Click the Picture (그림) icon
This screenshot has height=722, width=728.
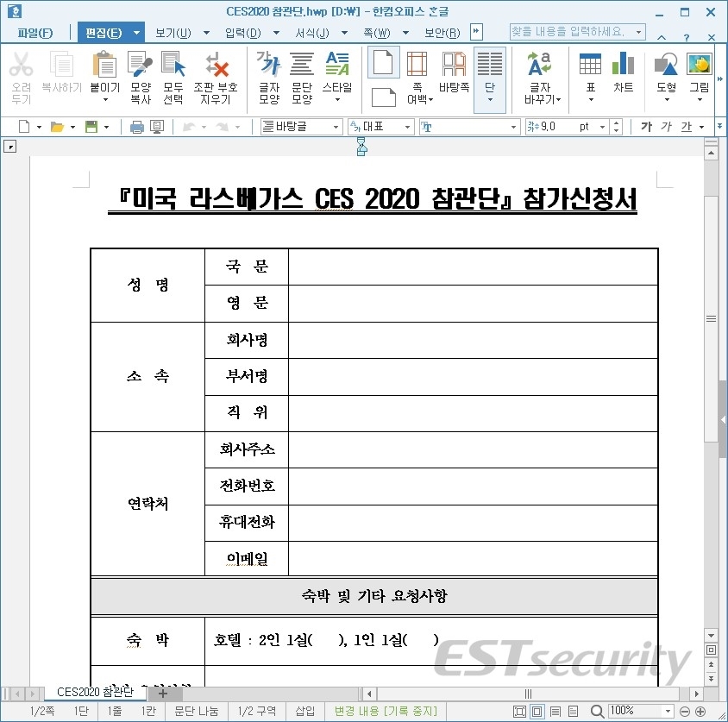[700, 64]
